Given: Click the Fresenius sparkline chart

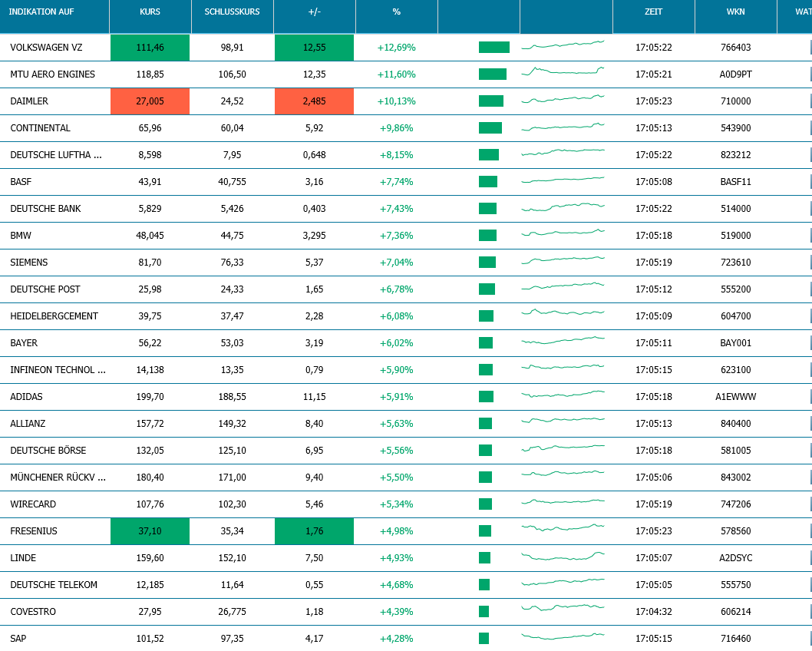Looking at the screenshot, I should pos(563,529).
